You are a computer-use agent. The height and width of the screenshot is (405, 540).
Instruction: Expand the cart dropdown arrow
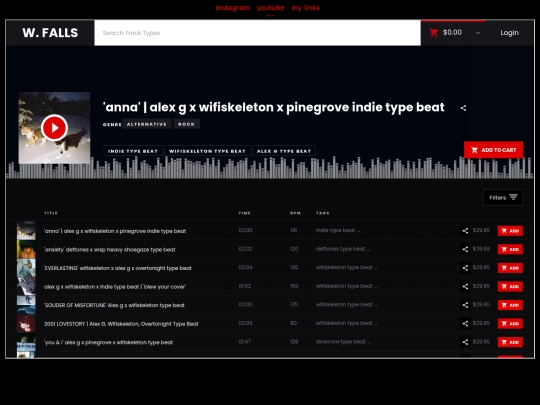(478, 33)
